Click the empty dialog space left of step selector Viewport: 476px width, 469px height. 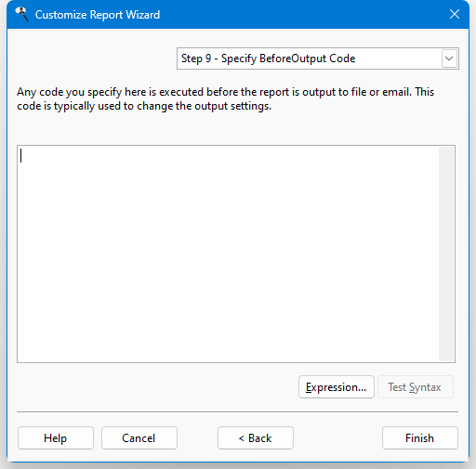point(93,59)
